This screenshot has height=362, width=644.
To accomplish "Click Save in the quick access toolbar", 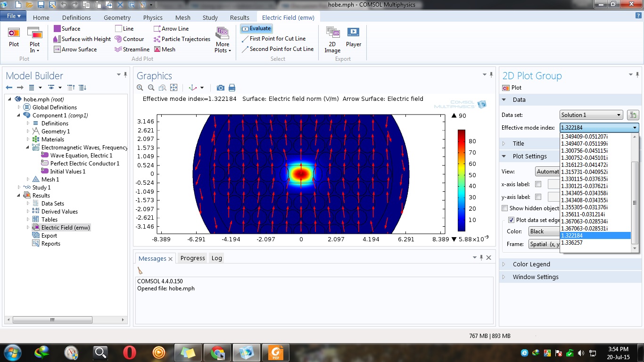I will pos(41,5).
